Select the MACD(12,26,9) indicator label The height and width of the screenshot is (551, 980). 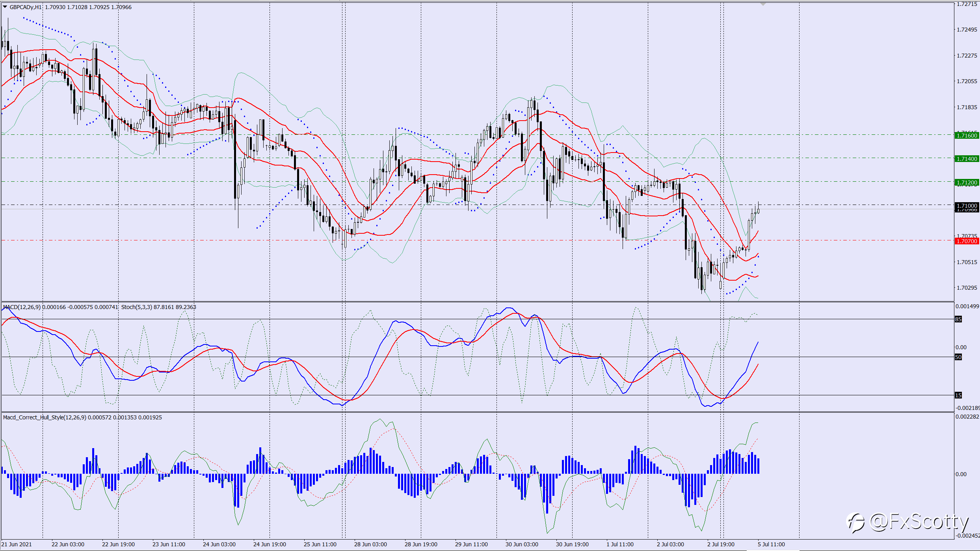pyautogui.click(x=22, y=307)
